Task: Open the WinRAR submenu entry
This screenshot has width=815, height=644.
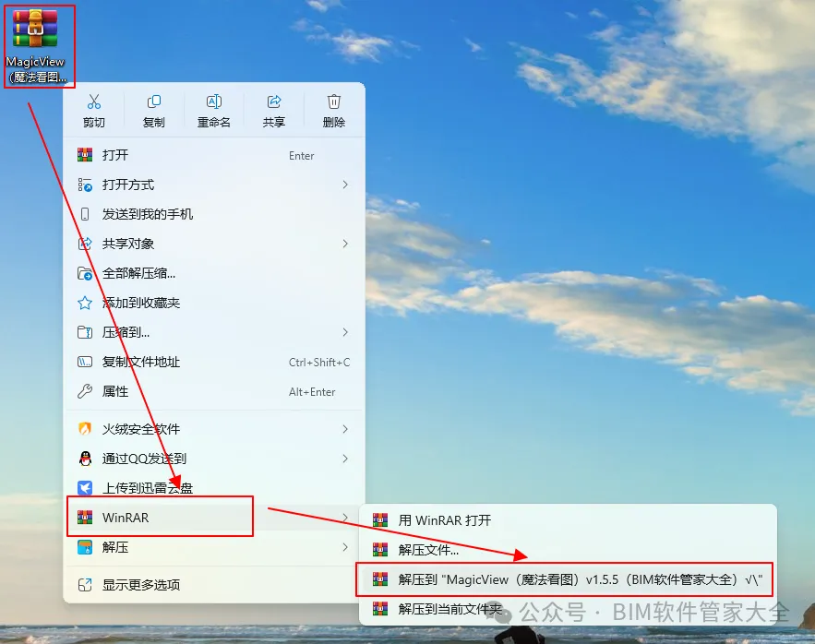Action: 214,518
